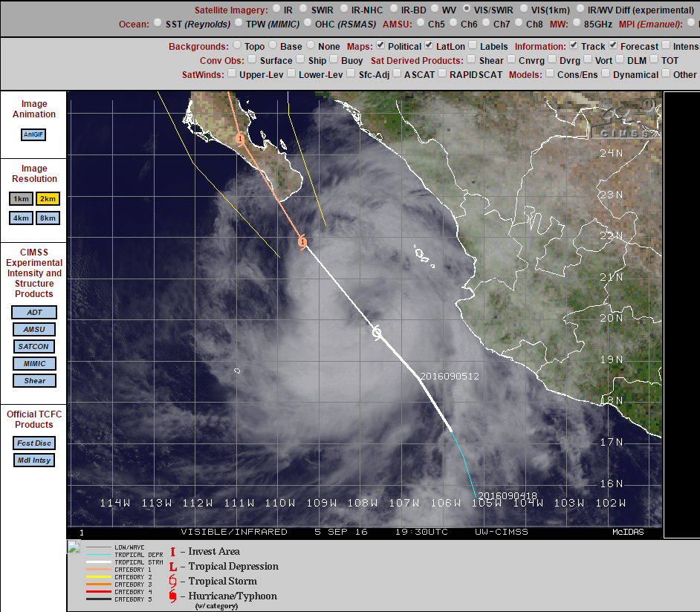Image resolution: width=700 pixels, height=612 pixels.
Task: Open the Fcst Disc TCFC product
Action: click(x=33, y=443)
